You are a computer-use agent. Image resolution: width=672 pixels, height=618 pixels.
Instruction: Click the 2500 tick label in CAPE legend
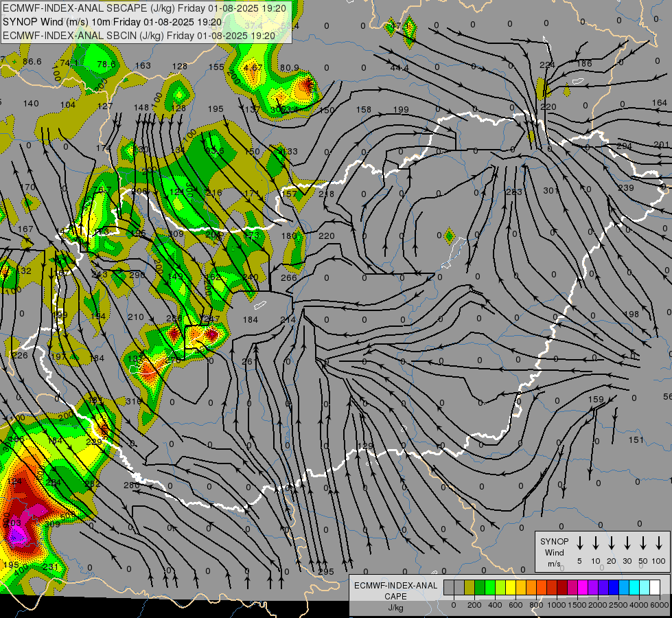point(618,605)
